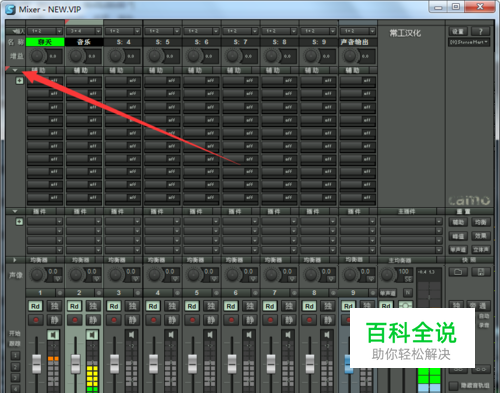This screenshot has height=393, width=500.
Task: Open the Stereo Master output dropdown
Action: [469, 42]
